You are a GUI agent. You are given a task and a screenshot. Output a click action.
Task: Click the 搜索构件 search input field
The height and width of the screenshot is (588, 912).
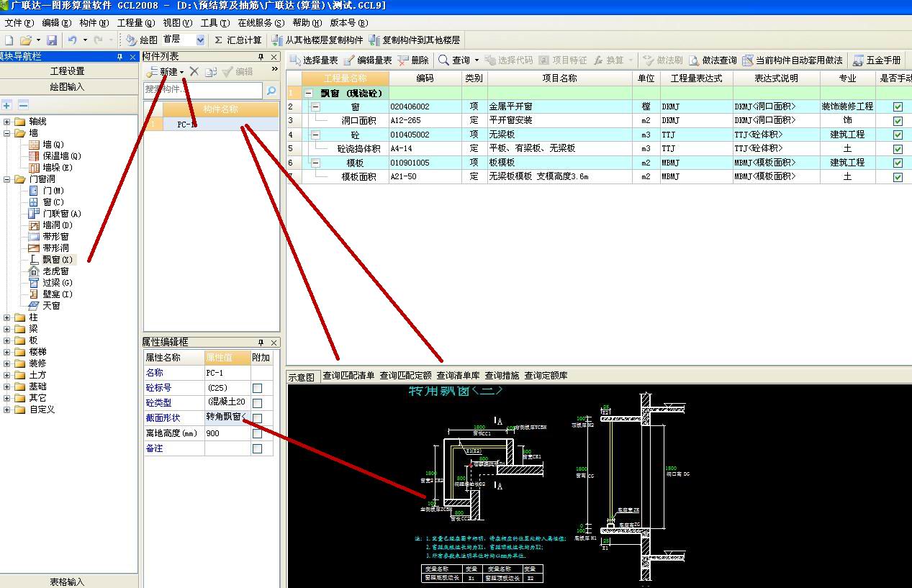204,90
